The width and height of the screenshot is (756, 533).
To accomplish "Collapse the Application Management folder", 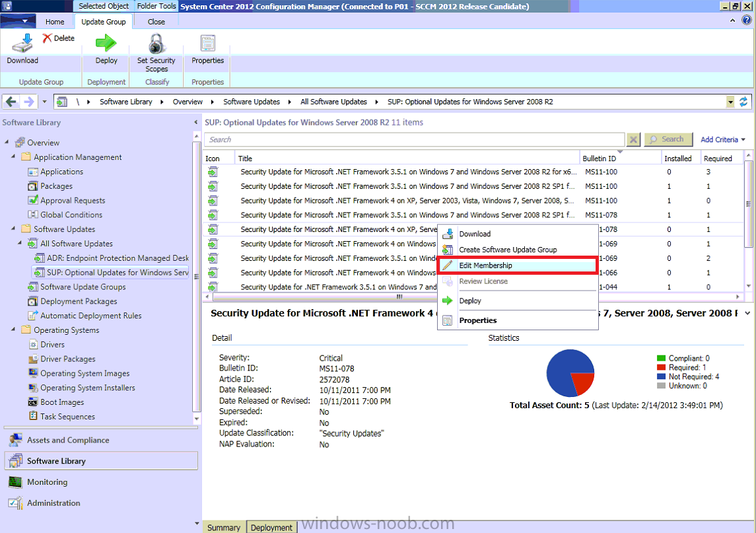I will [13, 157].
